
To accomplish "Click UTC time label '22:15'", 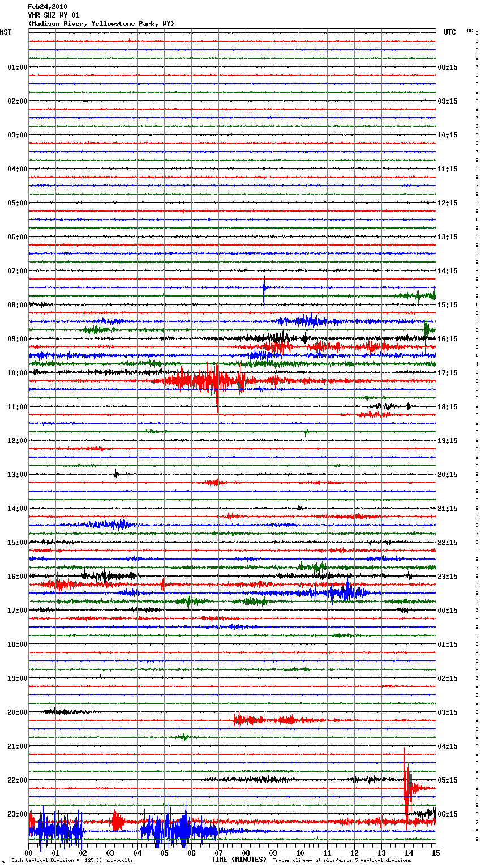I will 448,543.
